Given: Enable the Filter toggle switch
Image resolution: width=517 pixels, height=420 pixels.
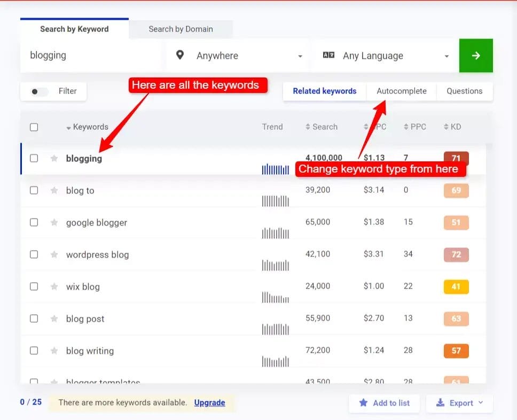Looking at the screenshot, I should [x=38, y=91].
